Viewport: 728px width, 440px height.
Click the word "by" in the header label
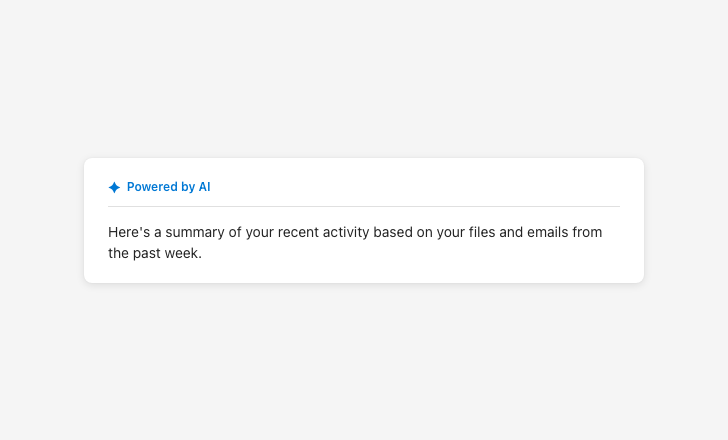(x=188, y=187)
